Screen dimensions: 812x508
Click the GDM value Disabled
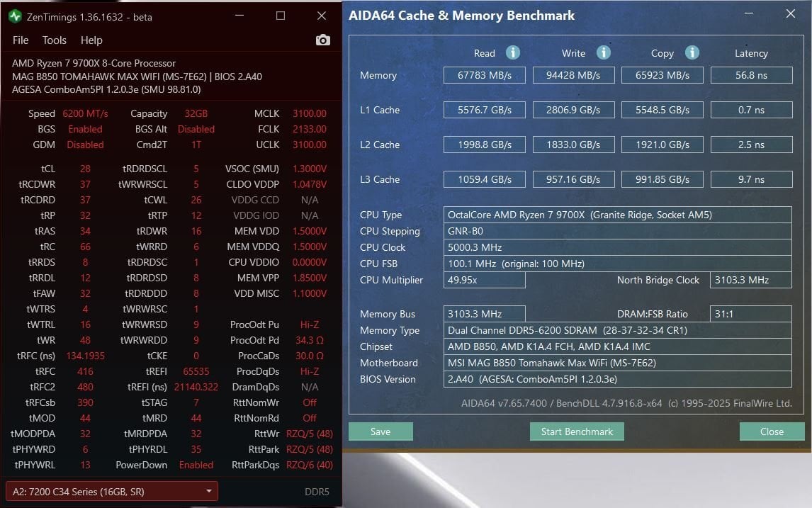pos(86,145)
